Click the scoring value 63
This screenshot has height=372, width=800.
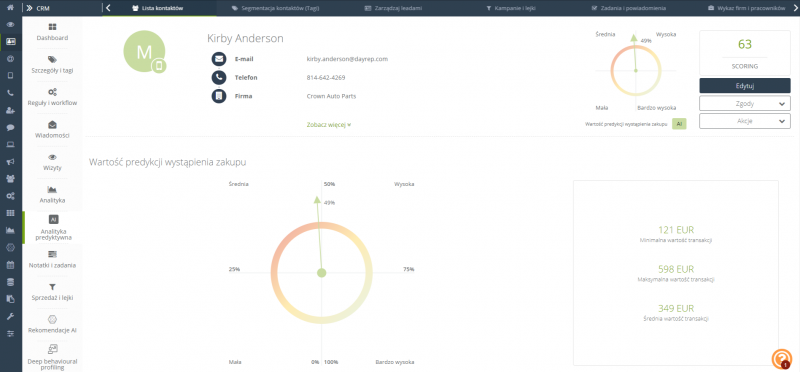[x=745, y=44]
